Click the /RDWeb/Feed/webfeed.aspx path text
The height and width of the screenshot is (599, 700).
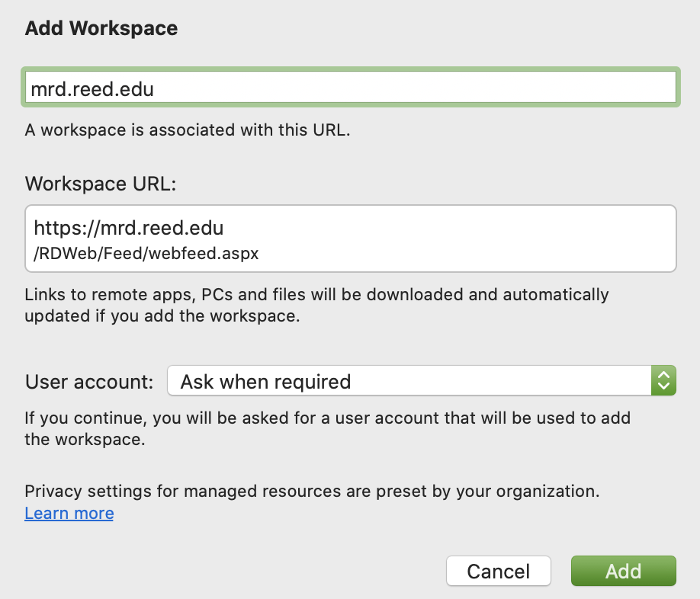[146, 254]
